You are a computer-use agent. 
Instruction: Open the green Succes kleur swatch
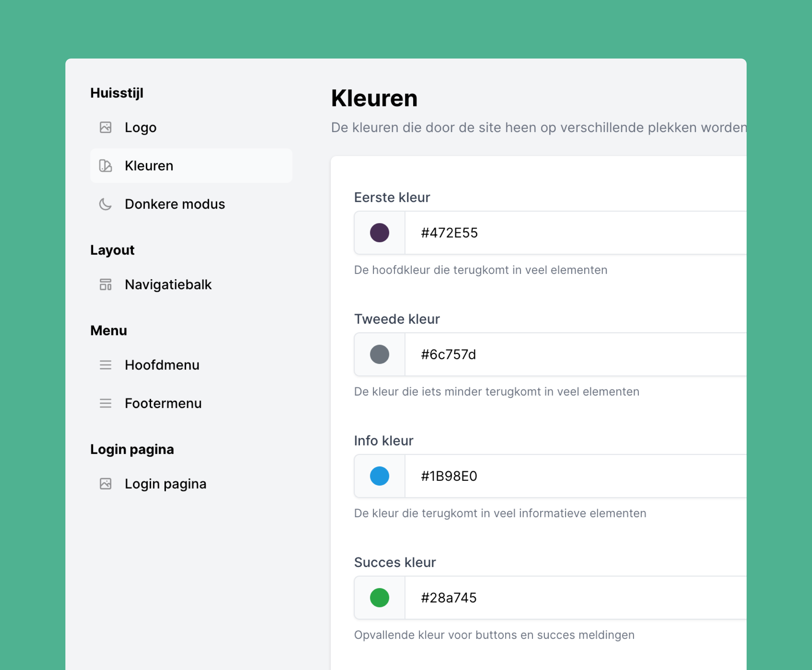[x=379, y=597]
